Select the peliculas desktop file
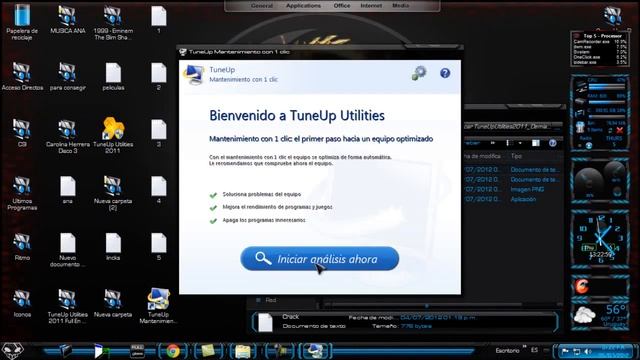The height and width of the screenshot is (360, 640). tap(113, 76)
